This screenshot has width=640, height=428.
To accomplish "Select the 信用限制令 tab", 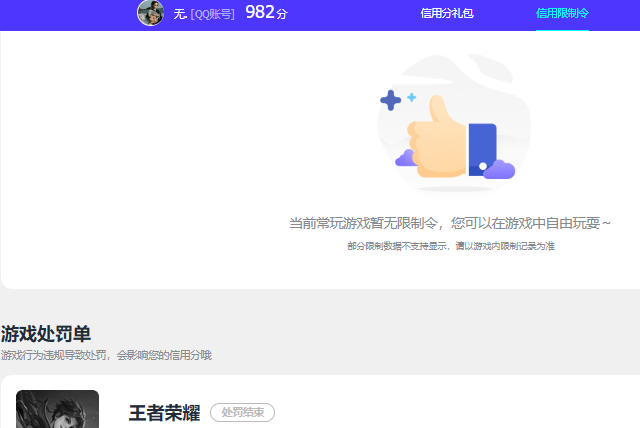I will (x=562, y=13).
